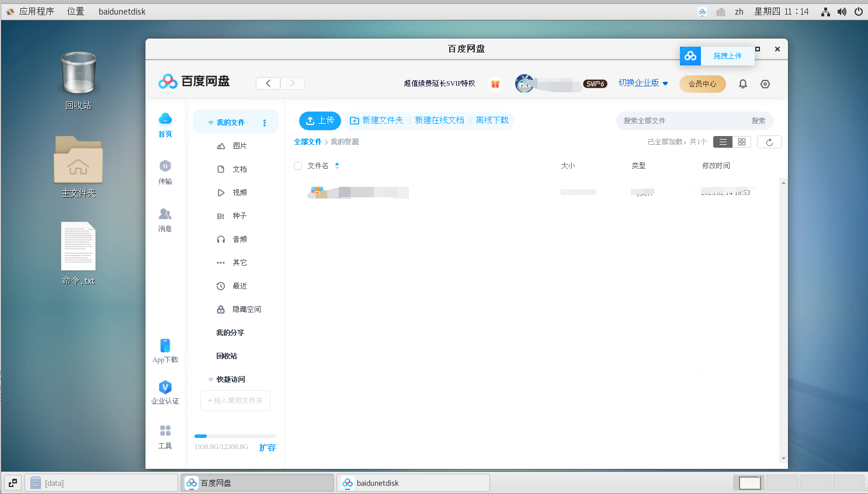Screen dimensions: 868x494
Task: Click 拖入常用文件夹 drop area
Action: point(235,401)
